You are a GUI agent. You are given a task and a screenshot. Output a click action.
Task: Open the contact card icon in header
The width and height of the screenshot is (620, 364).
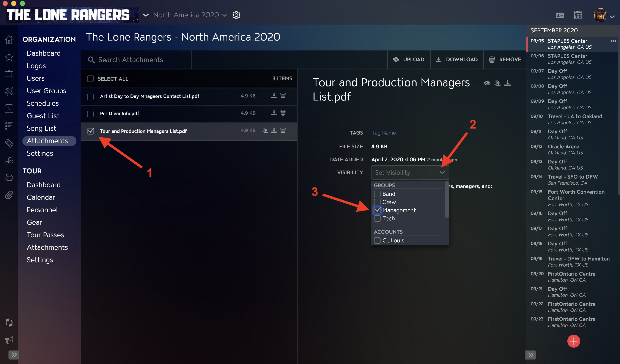[x=560, y=15]
